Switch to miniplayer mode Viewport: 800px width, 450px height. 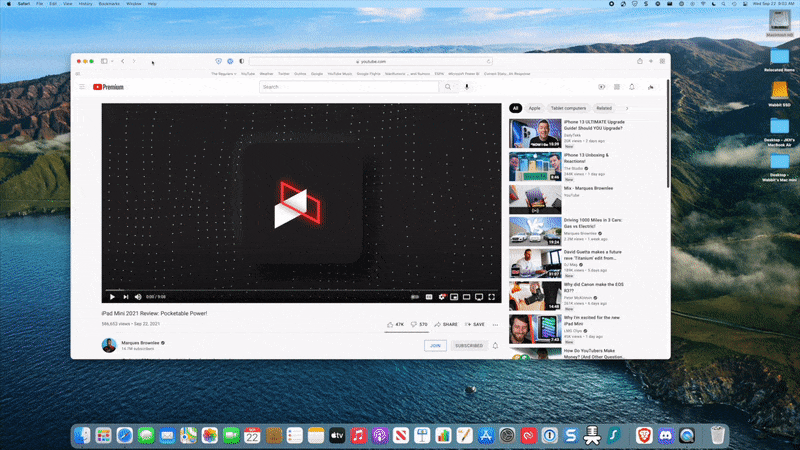click(454, 297)
